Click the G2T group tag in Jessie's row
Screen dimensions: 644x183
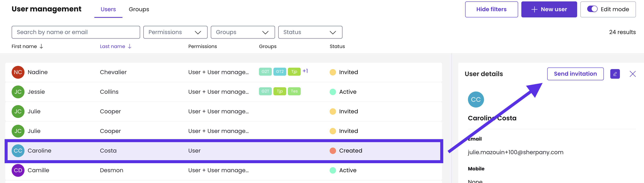(265, 91)
